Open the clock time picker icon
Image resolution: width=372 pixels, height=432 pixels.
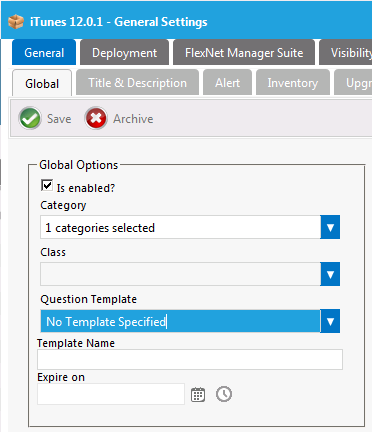click(224, 394)
